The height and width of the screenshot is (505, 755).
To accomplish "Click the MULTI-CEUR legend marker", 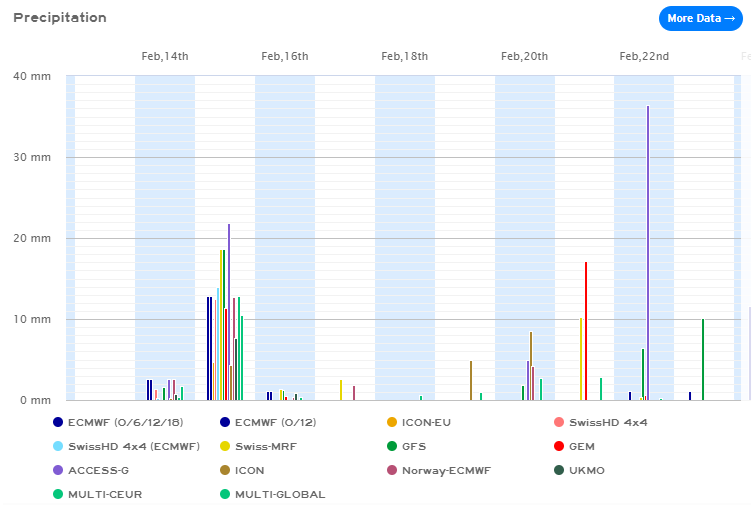I will pyautogui.click(x=58, y=494).
